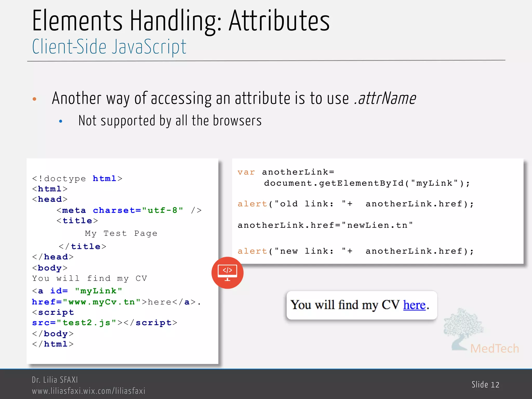The width and height of the screenshot is (532, 399).
Task: Click the sub-bullet 'Not supported by all the browsers'
Action: pos(170,121)
